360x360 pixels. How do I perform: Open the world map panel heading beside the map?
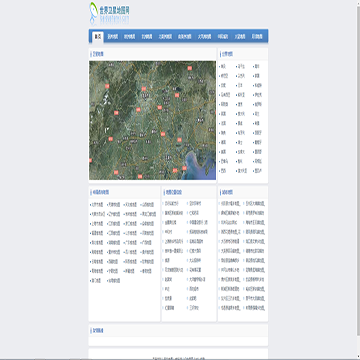tap(227, 54)
